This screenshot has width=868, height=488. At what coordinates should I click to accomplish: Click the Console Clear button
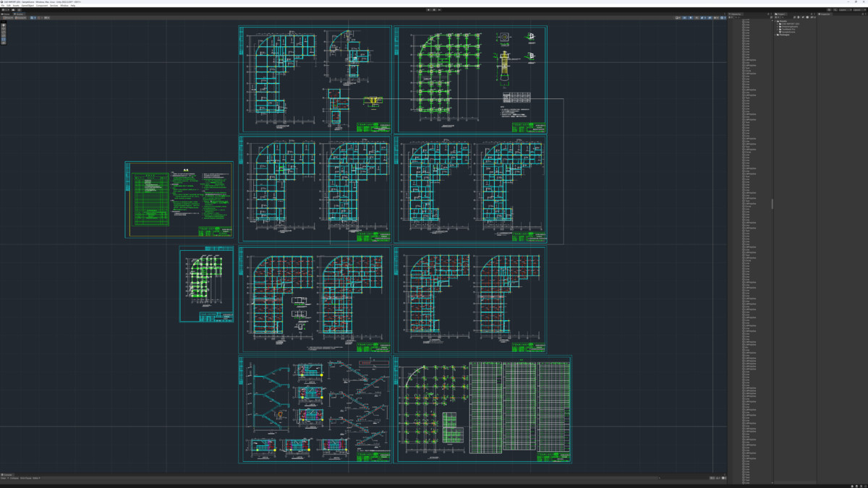point(4,478)
